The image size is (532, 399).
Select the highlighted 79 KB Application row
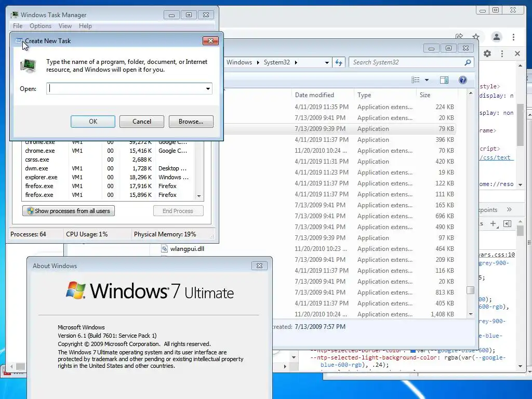[339, 129]
